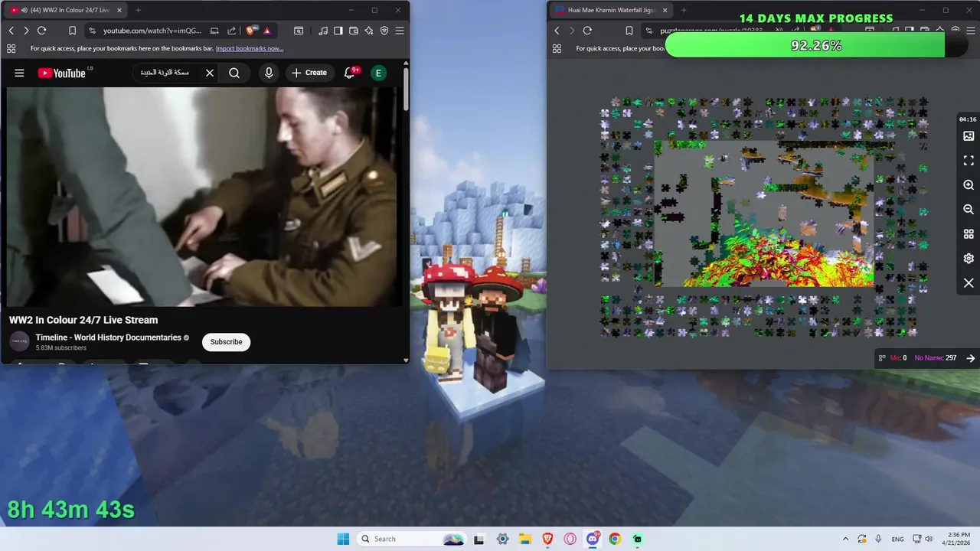This screenshot has height=551, width=980.
Task: Open Timeline - World History Documentaries channel link
Action: point(108,337)
